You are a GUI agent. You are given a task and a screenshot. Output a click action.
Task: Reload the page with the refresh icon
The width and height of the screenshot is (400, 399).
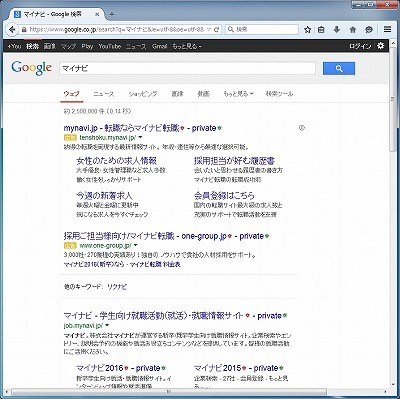pyautogui.click(x=217, y=29)
